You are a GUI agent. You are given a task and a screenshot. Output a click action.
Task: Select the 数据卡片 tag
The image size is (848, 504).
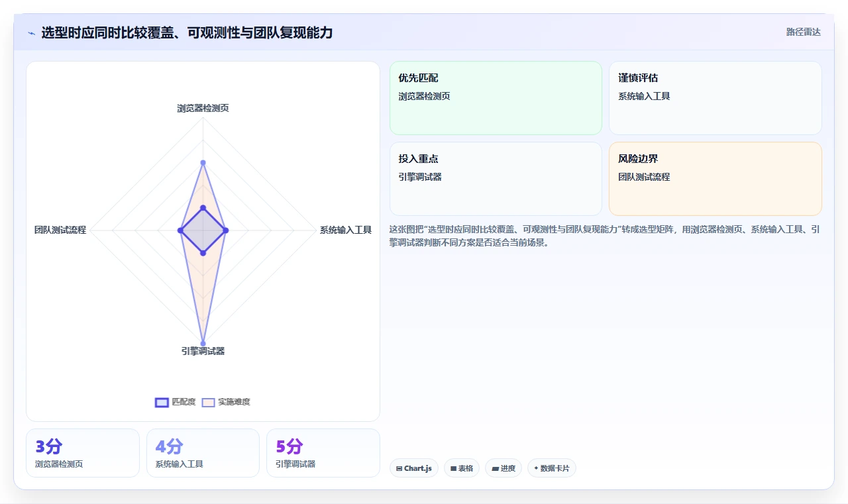pyautogui.click(x=552, y=468)
